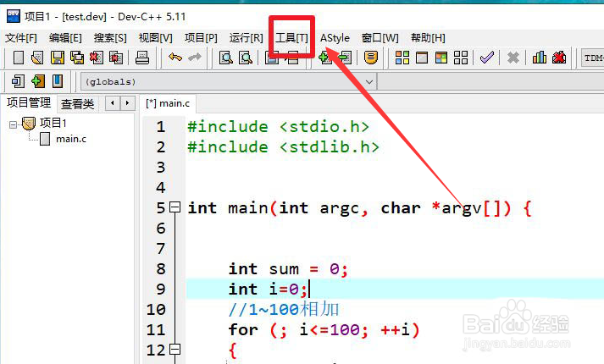
Task: Click the "for (; i<=100; ++i)" line
Action: (324, 330)
